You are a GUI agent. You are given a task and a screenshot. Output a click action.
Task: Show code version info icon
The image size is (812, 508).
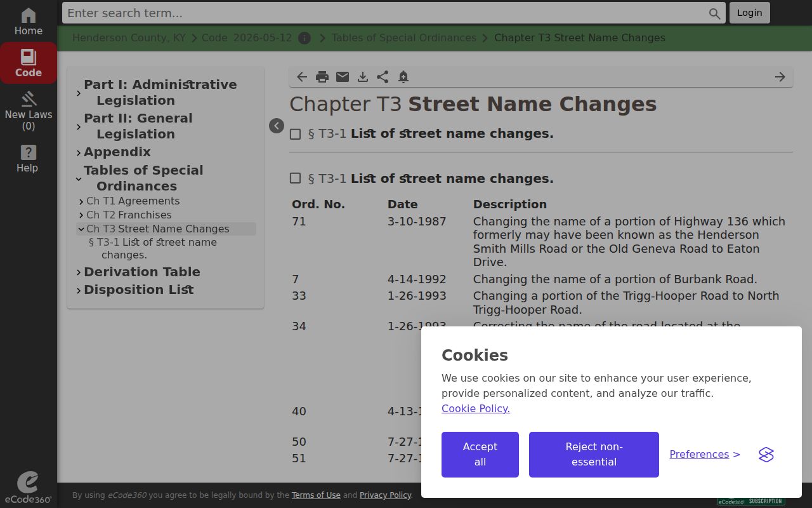click(304, 38)
